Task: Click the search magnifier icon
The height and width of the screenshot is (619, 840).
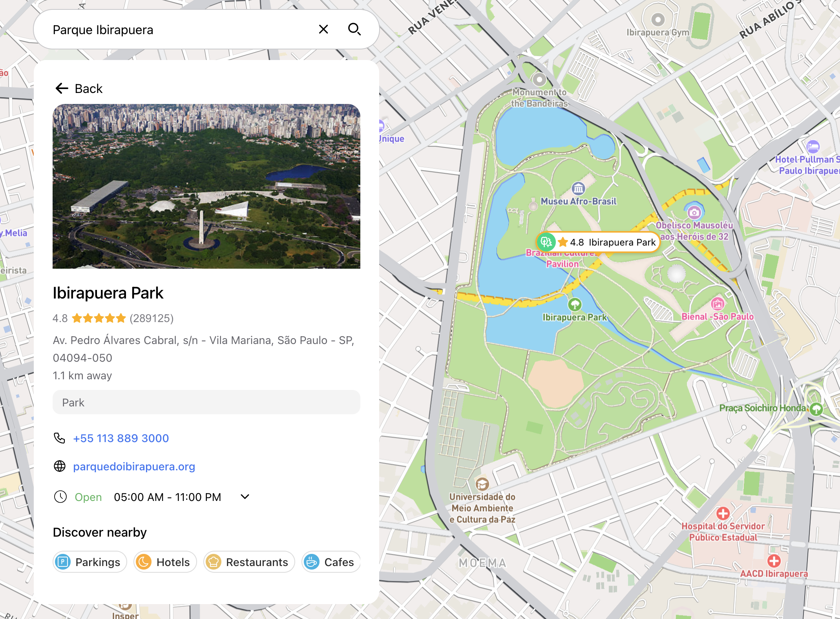Action: pos(354,29)
